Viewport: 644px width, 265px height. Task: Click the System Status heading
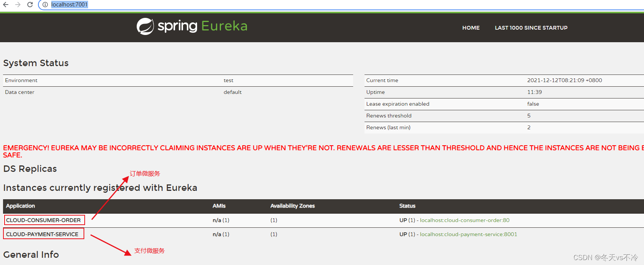click(36, 63)
